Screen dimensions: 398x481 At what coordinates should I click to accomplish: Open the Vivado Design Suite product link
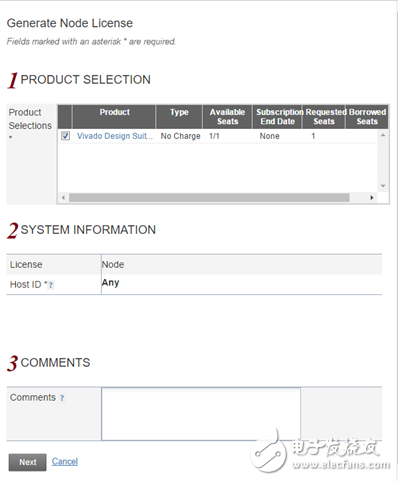(x=115, y=136)
